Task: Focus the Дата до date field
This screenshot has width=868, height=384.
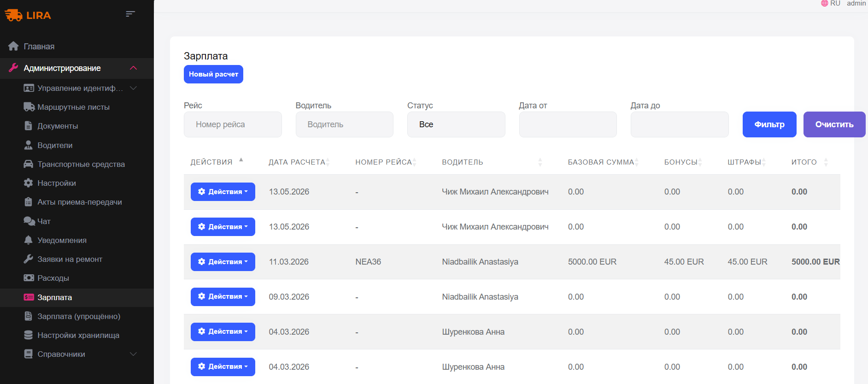Action: coord(680,124)
